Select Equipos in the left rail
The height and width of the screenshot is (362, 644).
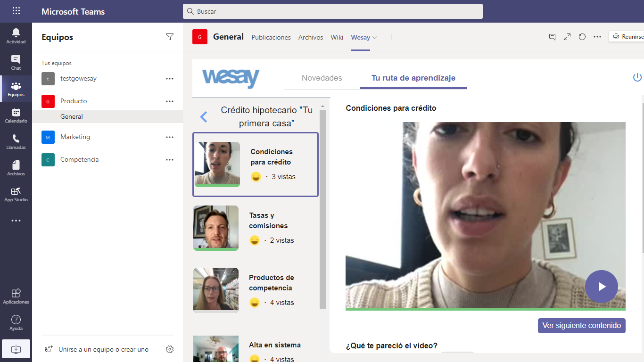click(16, 89)
